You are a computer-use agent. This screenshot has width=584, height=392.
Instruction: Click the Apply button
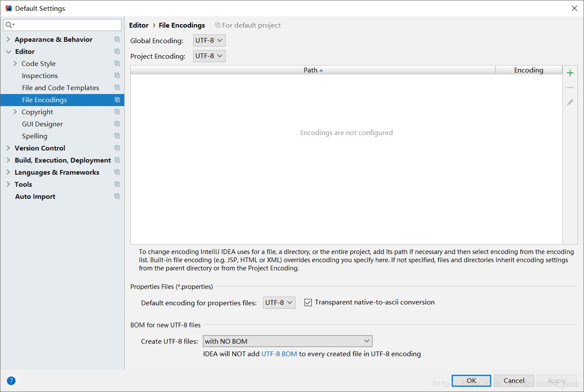[x=557, y=381]
